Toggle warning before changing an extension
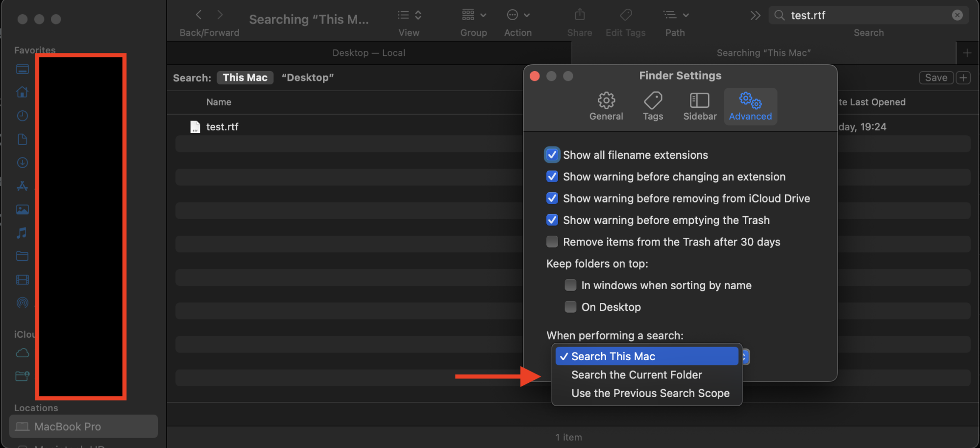 click(x=552, y=176)
